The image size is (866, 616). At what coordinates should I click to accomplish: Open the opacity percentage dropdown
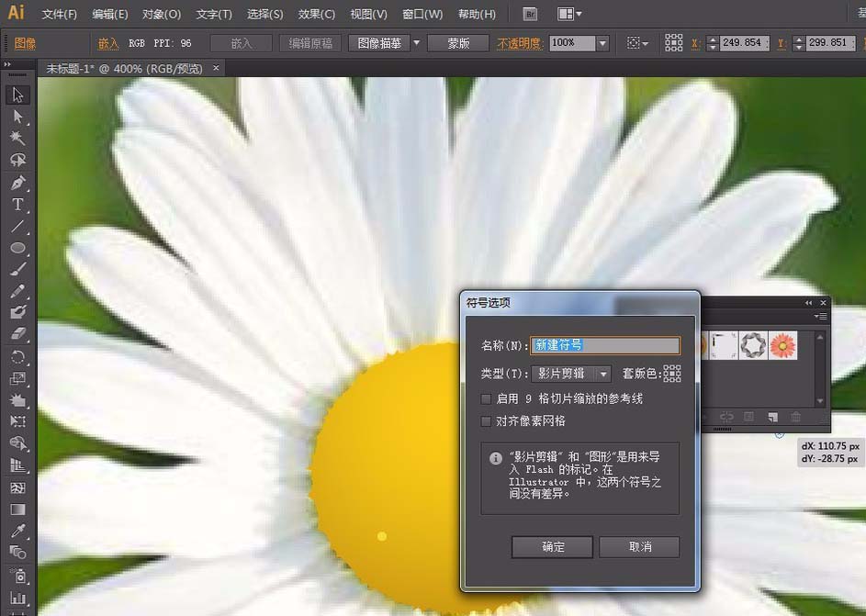[x=602, y=43]
